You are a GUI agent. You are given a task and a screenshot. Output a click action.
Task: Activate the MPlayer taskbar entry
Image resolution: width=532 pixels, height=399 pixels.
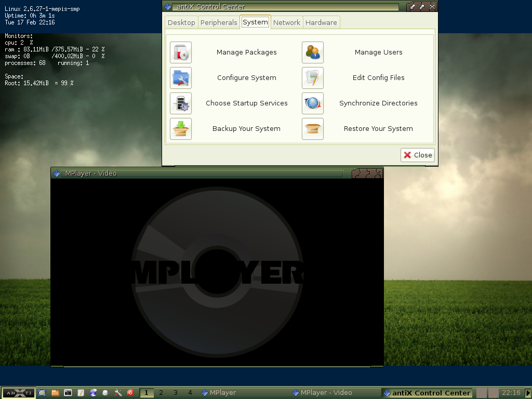pos(244,393)
